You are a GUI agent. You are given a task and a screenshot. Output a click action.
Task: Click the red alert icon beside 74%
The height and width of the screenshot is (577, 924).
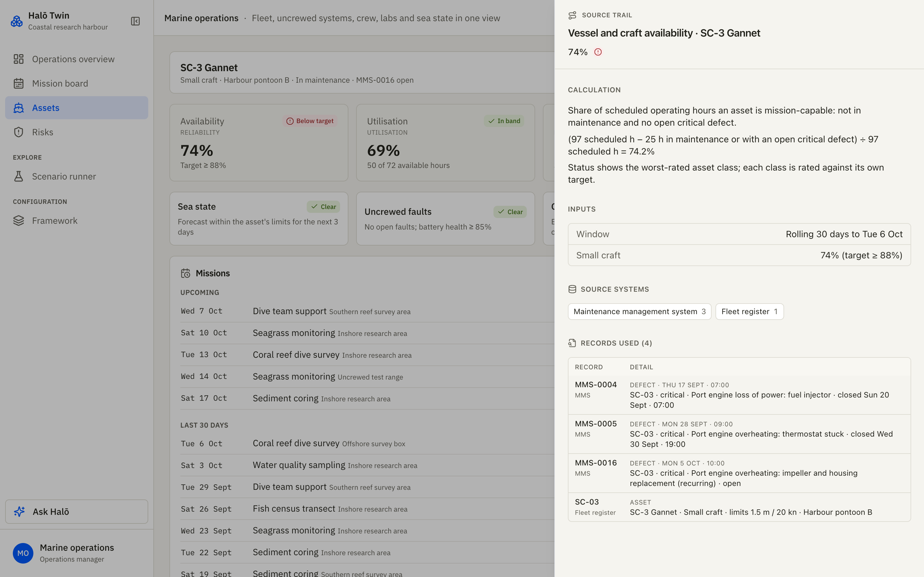pyautogui.click(x=598, y=52)
